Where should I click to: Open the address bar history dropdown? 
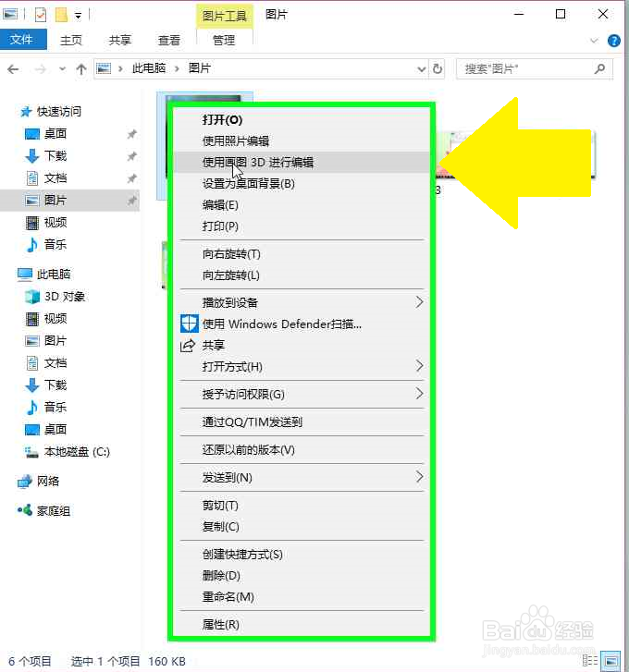click(422, 69)
